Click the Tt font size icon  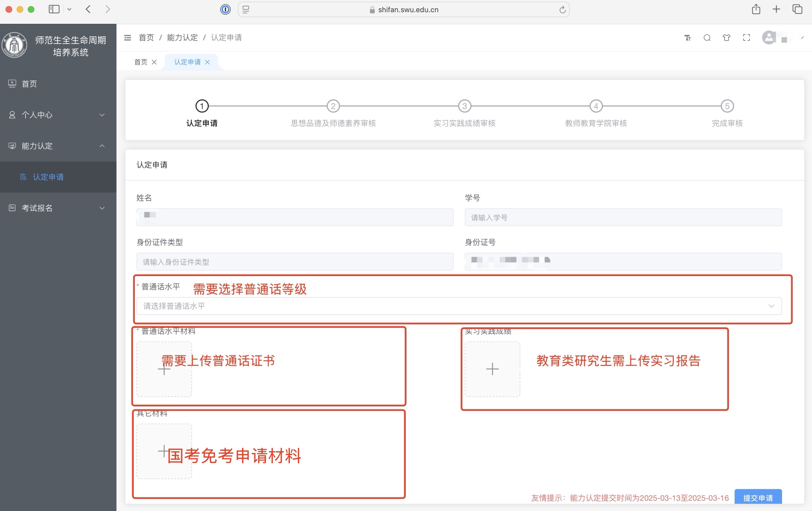click(687, 37)
